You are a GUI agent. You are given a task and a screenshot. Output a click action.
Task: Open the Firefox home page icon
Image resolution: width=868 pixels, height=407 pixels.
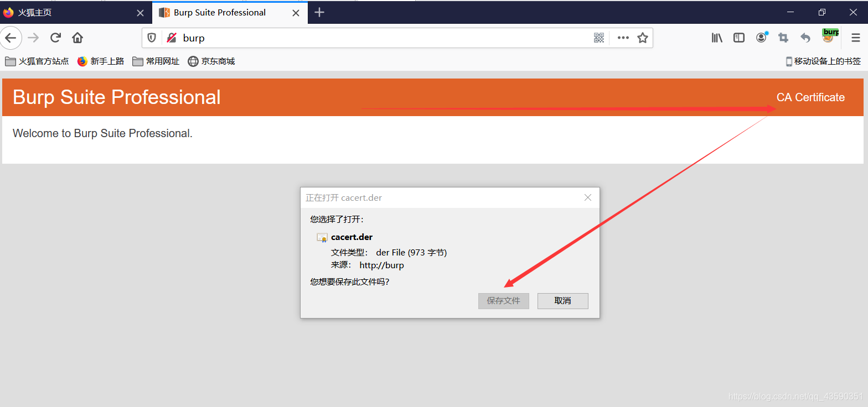tap(77, 38)
